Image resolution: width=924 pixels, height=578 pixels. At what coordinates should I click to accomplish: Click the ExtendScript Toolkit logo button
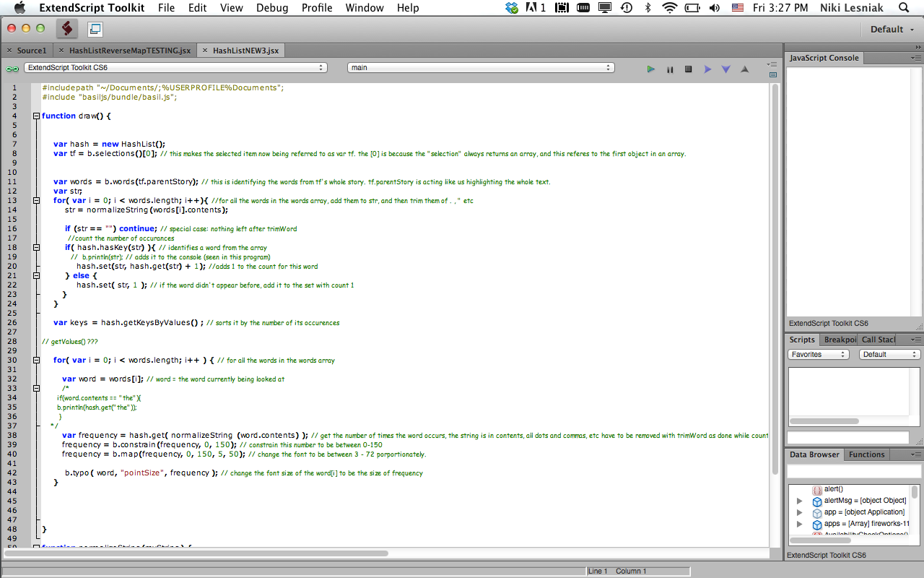(67, 29)
